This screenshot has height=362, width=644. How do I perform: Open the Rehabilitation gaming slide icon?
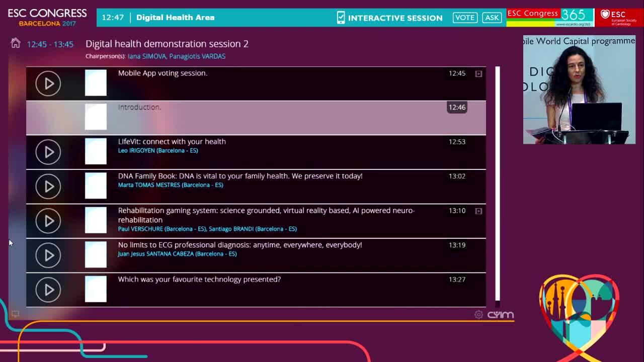478,211
